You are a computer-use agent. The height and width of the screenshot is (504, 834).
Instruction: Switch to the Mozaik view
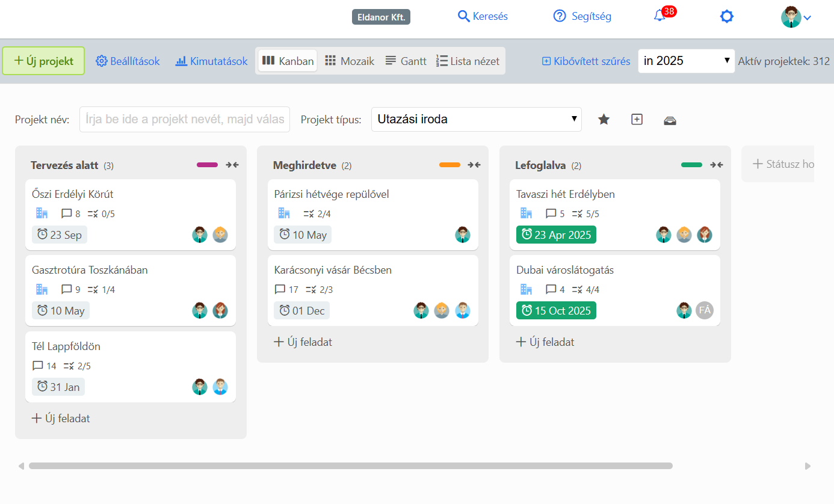point(349,60)
